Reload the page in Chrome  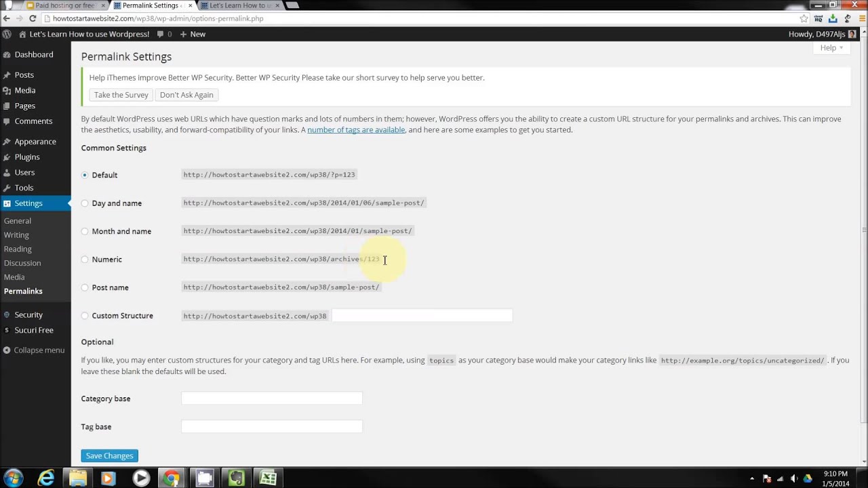(33, 18)
